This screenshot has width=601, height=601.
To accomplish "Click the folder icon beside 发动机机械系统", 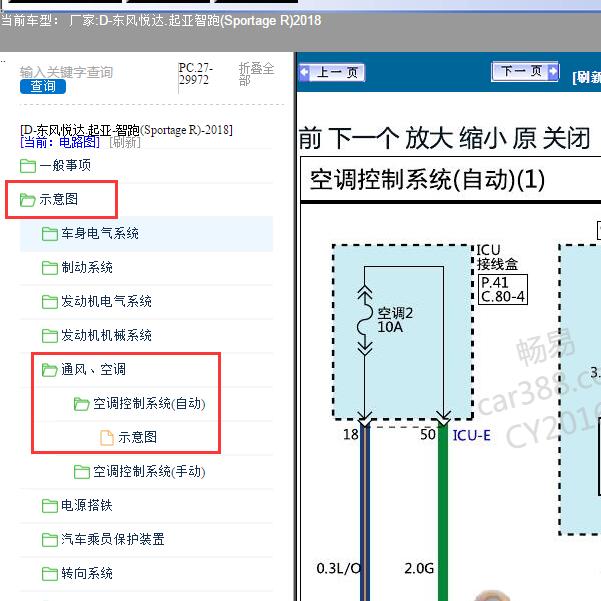I will coord(50,336).
